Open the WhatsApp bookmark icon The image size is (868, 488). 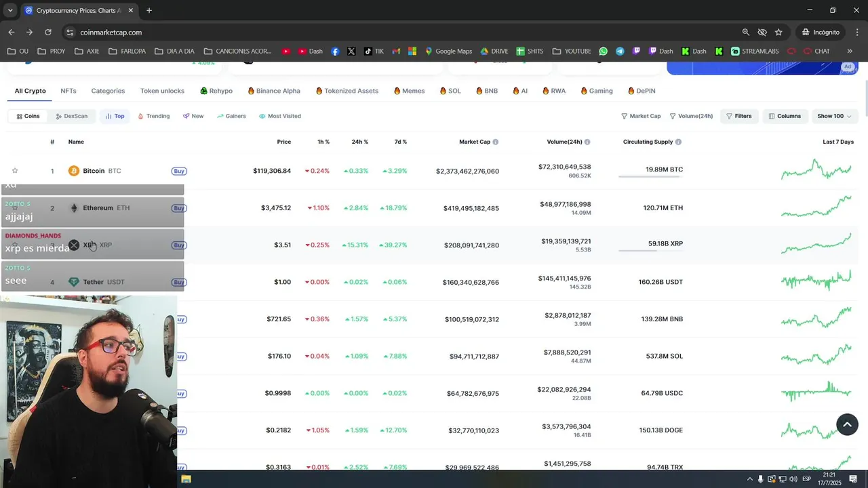(x=604, y=51)
